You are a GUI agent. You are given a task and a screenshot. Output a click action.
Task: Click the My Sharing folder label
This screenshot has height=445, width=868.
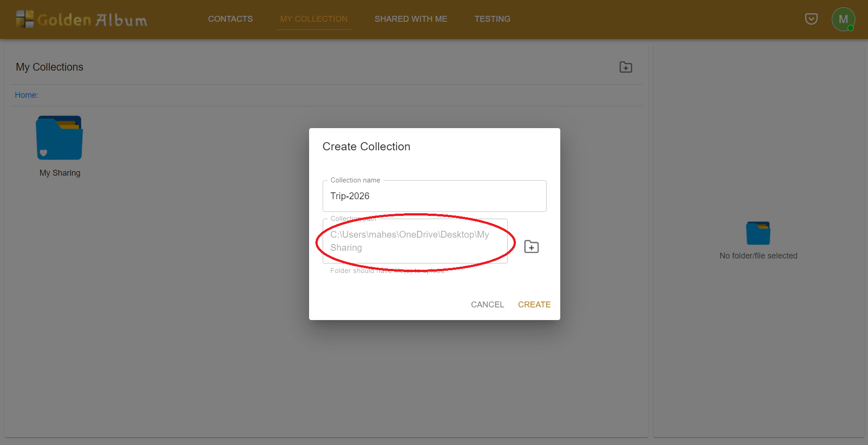tap(59, 173)
